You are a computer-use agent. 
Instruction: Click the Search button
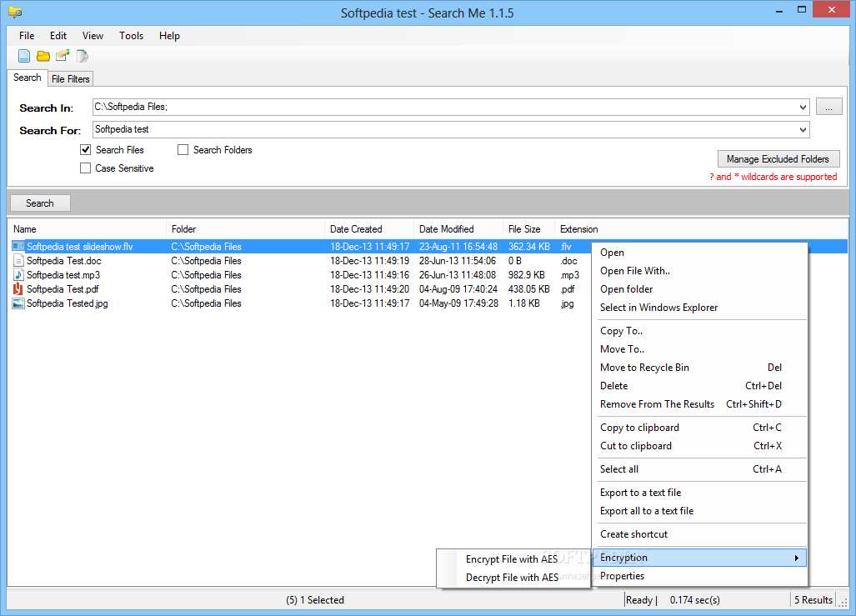[x=40, y=203]
